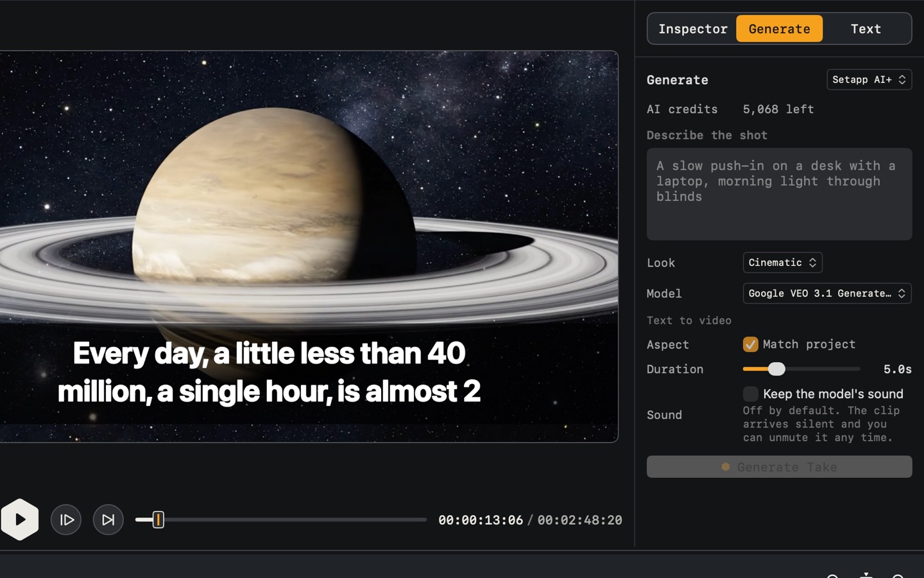The image size is (924, 578).
Task: Click the 5,068 left credits text
Action: coord(778,109)
